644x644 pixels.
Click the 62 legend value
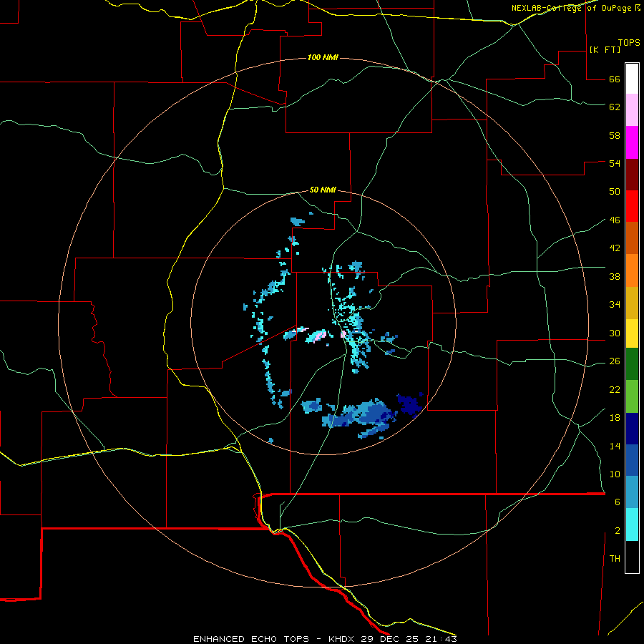pos(615,107)
